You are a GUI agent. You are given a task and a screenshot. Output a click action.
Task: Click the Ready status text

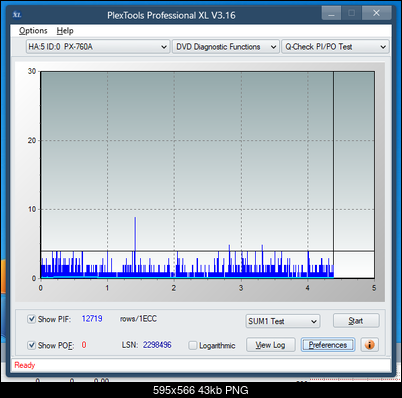tap(25, 365)
